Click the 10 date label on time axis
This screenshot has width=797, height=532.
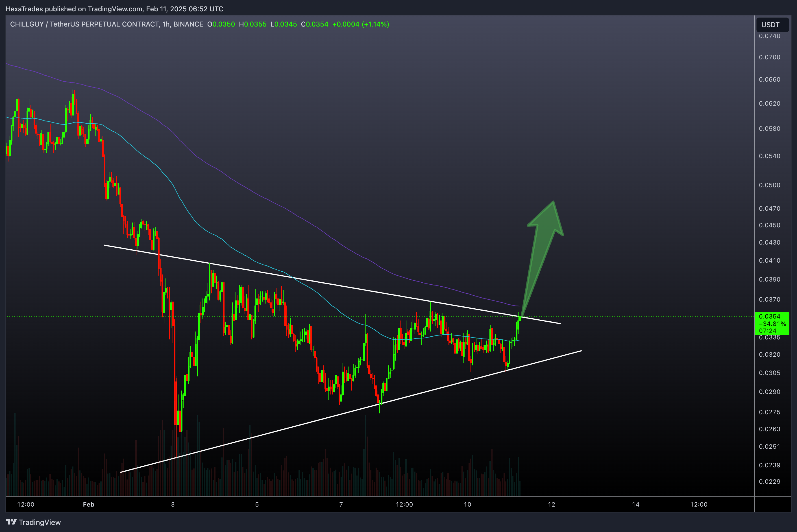467,505
